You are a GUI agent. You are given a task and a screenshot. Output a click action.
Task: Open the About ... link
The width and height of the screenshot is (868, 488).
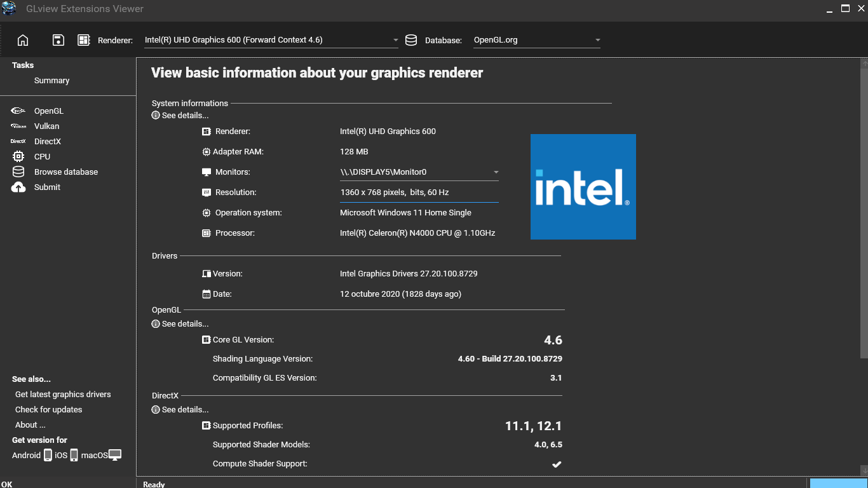coord(31,425)
